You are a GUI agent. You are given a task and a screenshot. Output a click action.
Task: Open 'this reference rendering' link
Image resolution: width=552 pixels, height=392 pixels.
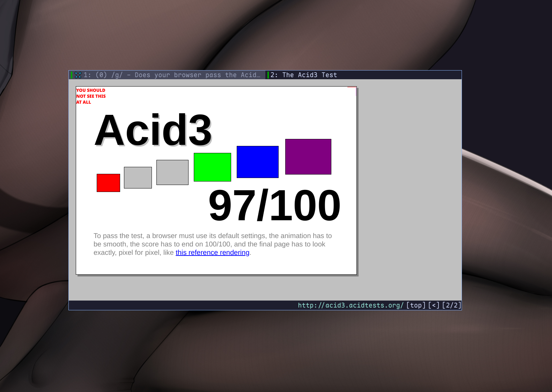point(212,252)
